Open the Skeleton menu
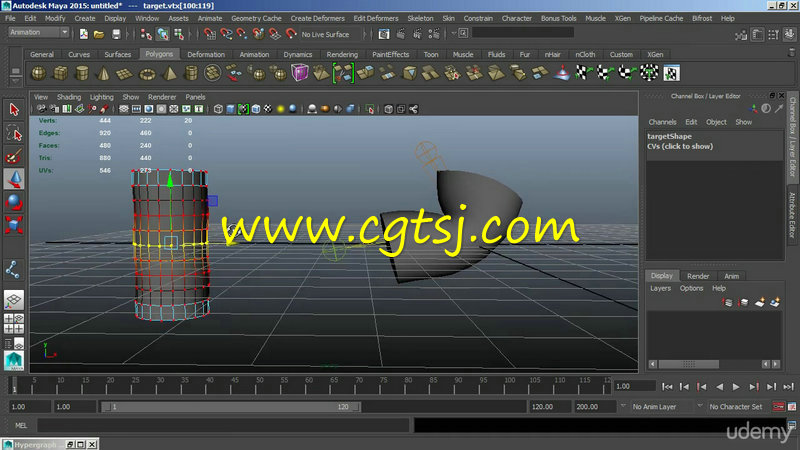Screen dimensions: 800x450 tap(420, 18)
